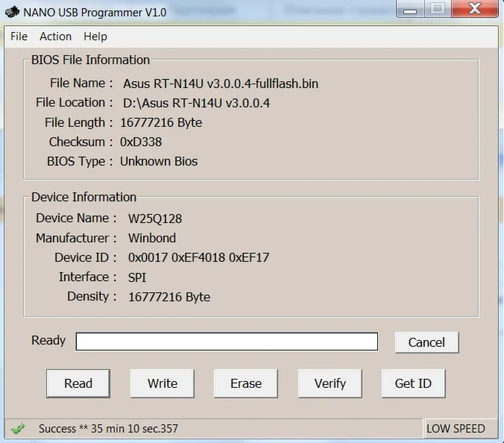Image resolution: width=504 pixels, height=443 pixels.
Task: Detect the chip using Get ID
Action: (x=413, y=383)
